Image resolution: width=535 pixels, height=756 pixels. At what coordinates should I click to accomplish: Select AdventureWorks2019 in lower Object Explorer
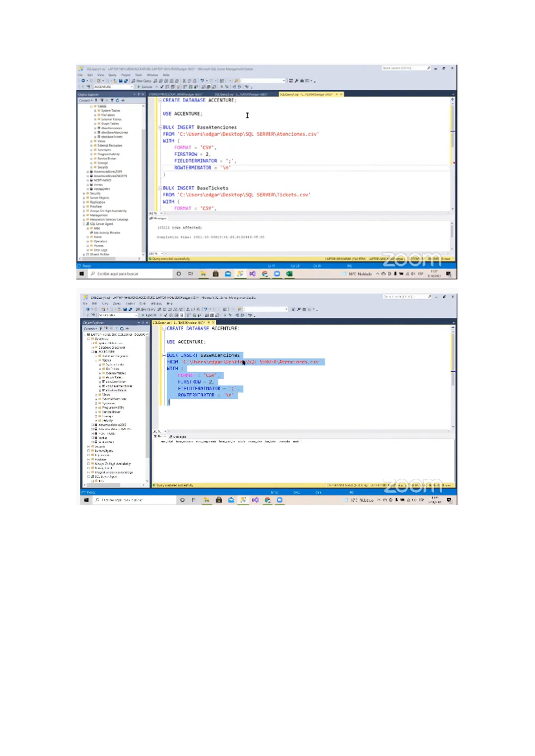111,425
